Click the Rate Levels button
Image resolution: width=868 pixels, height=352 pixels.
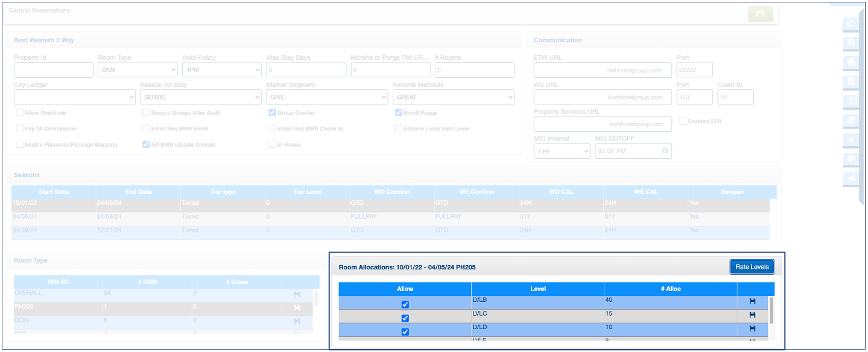pyautogui.click(x=752, y=267)
